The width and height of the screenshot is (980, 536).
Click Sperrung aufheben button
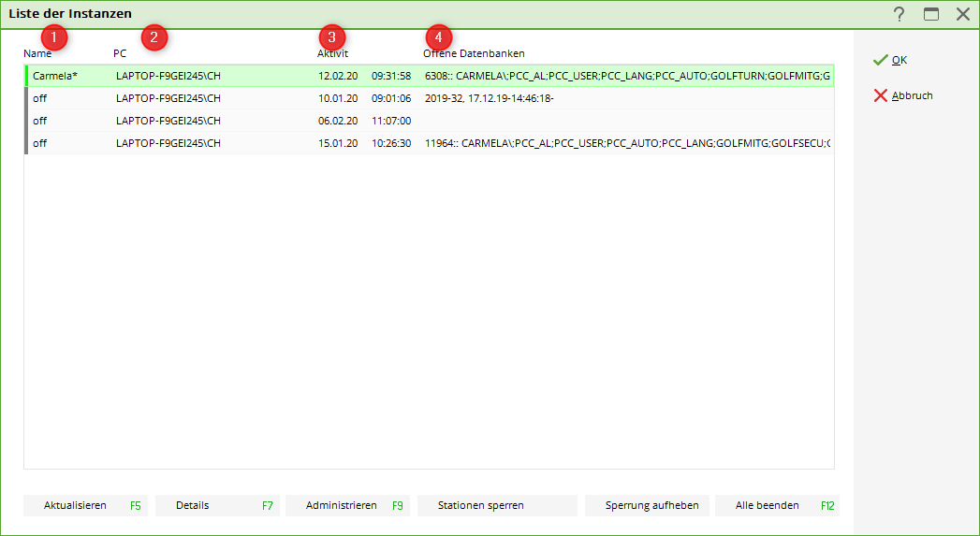(x=647, y=505)
